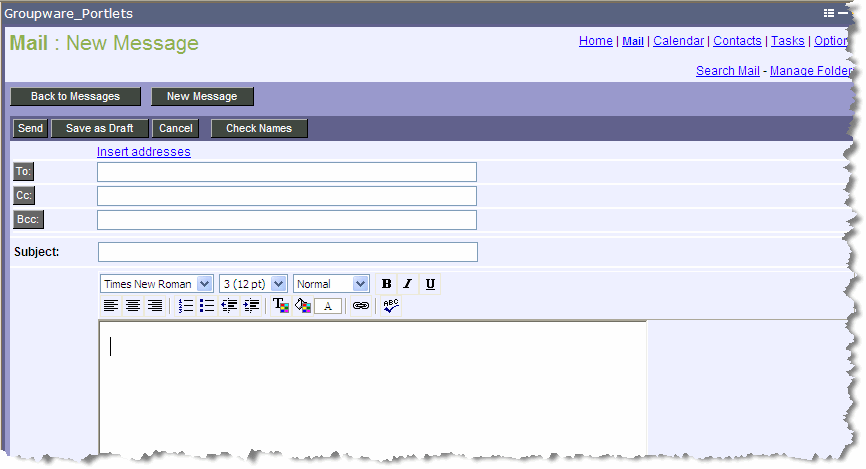Go Back to Messages
This screenshot has height=469, width=866.
click(x=76, y=96)
